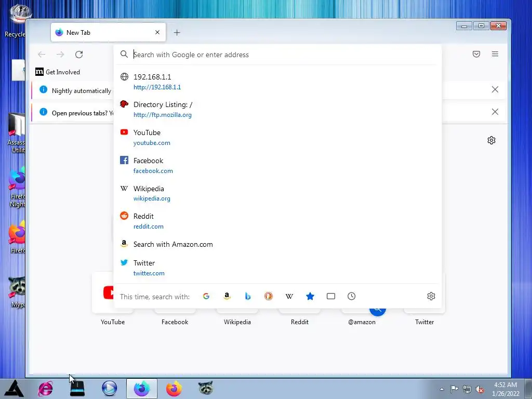
Task: Click the address bar search field
Action: pos(277,55)
